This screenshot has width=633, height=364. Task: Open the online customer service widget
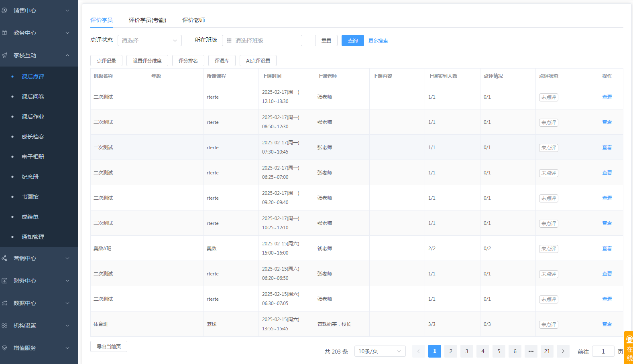click(629, 347)
